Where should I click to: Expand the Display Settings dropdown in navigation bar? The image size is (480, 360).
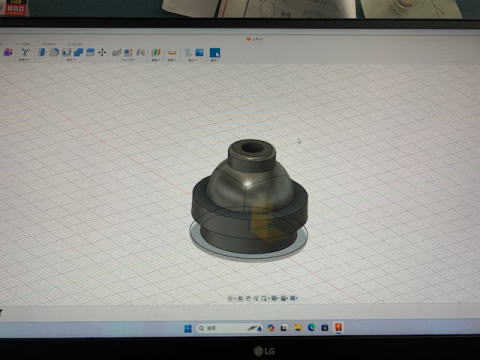[278, 298]
